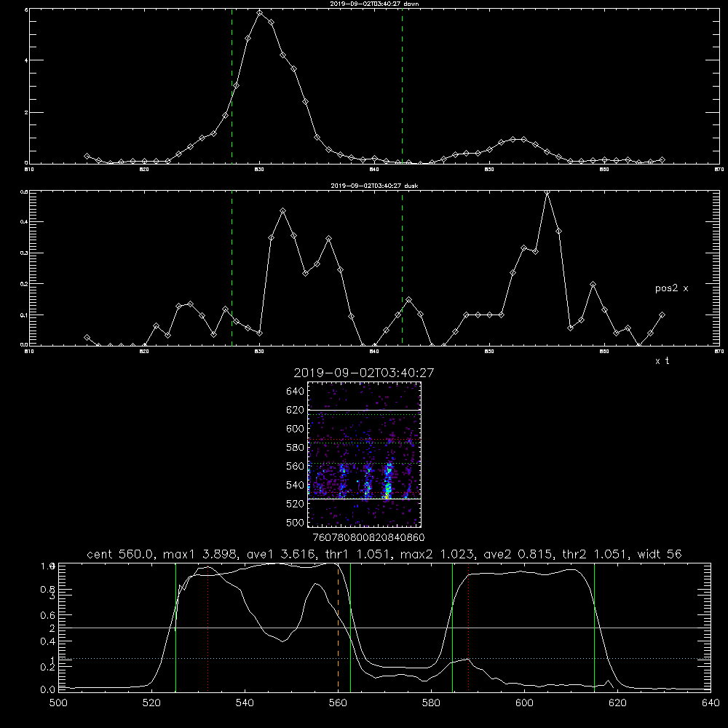Select the colored heatmap image panel
This screenshot has height=728, width=728.
[x=364, y=454]
